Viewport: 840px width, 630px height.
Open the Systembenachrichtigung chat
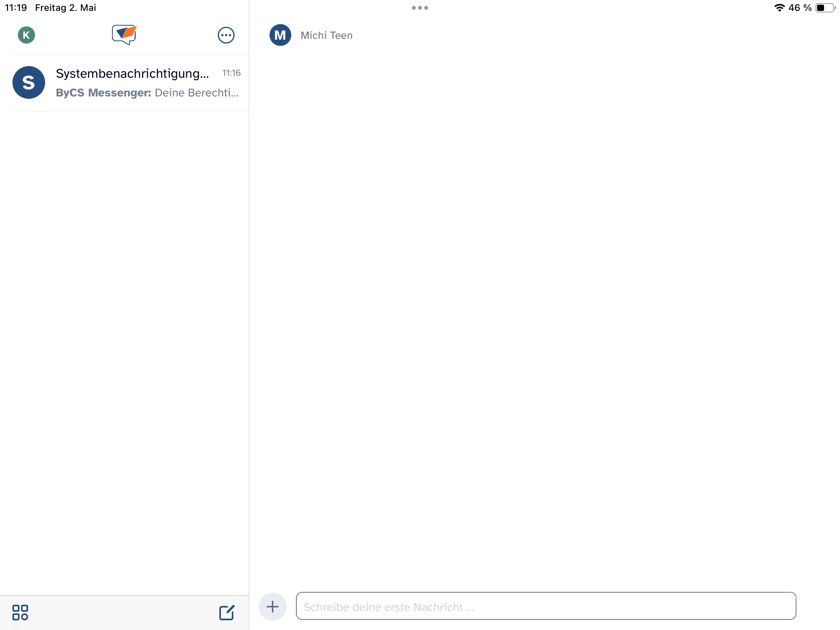point(132,73)
